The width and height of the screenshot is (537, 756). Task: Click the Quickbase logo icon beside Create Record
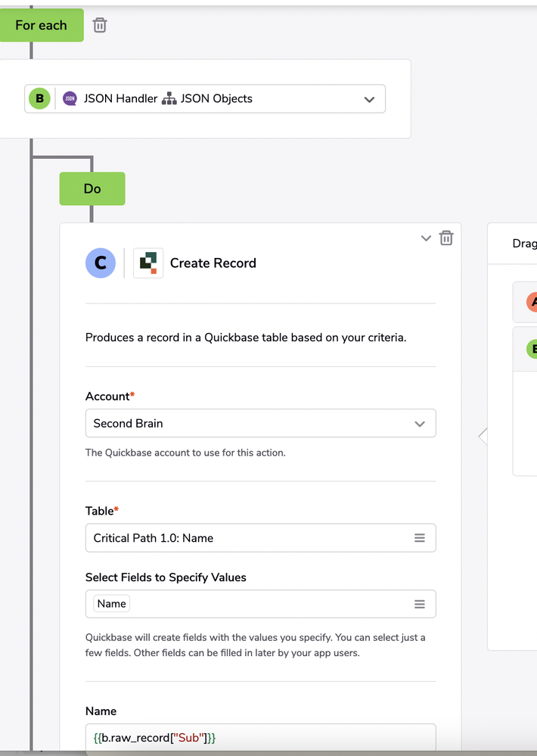pos(148,263)
